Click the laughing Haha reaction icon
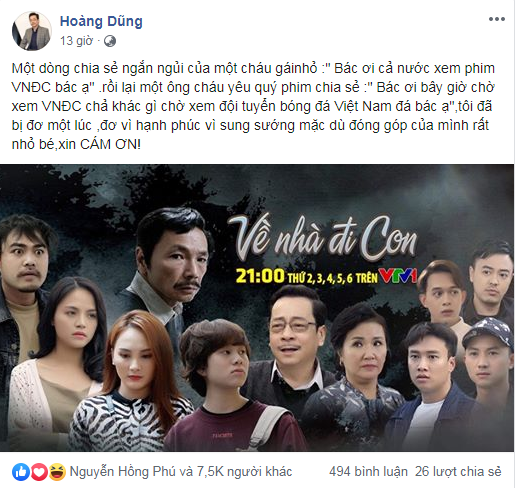Viewport: 515px width, 488px height. pyautogui.click(x=57, y=472)
